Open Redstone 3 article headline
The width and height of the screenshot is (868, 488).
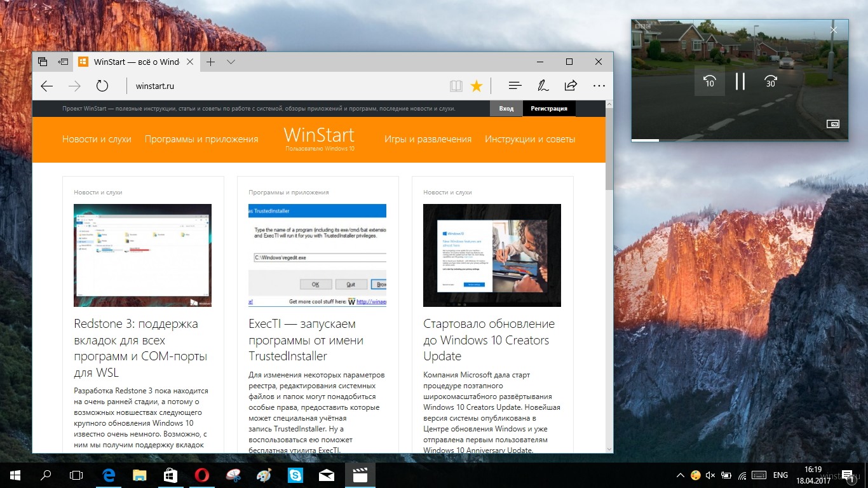pyautogui.click(x=140, y=348)
